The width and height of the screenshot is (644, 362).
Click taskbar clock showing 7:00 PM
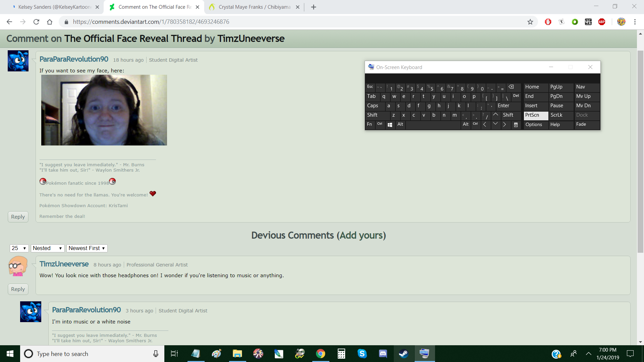[x=608, y=354]
